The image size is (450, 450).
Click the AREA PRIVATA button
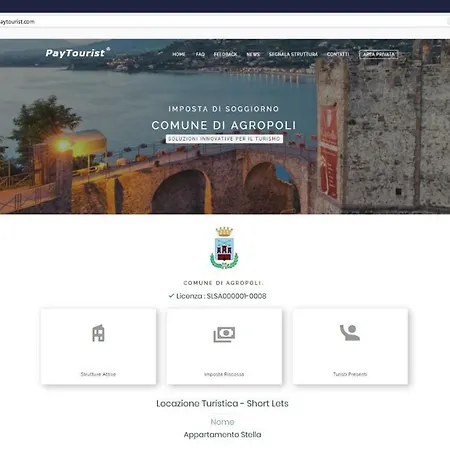(x=378, y=54)
